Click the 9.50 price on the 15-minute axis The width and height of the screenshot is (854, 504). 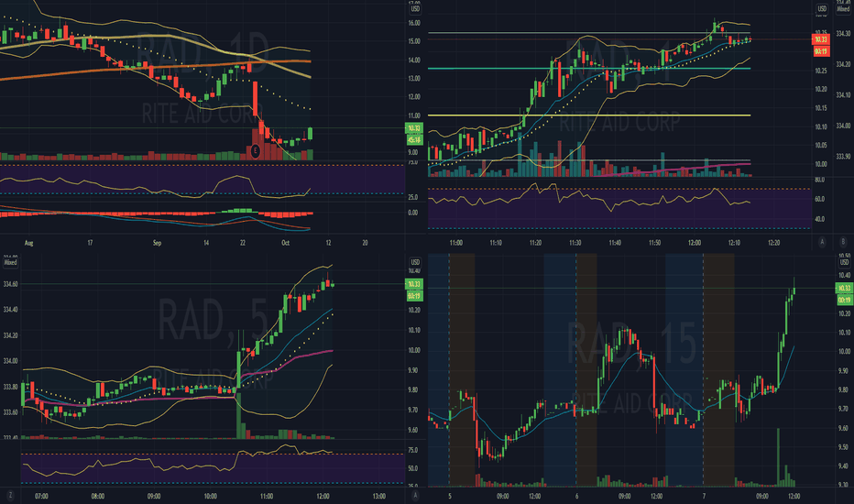pos(843,447)
